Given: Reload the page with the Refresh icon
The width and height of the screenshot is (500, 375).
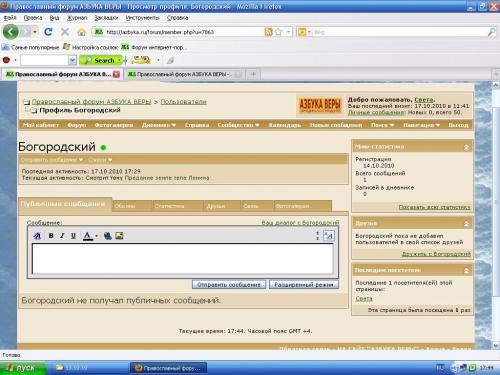Looking at the screenshot, I should click(x=48, y=32).
